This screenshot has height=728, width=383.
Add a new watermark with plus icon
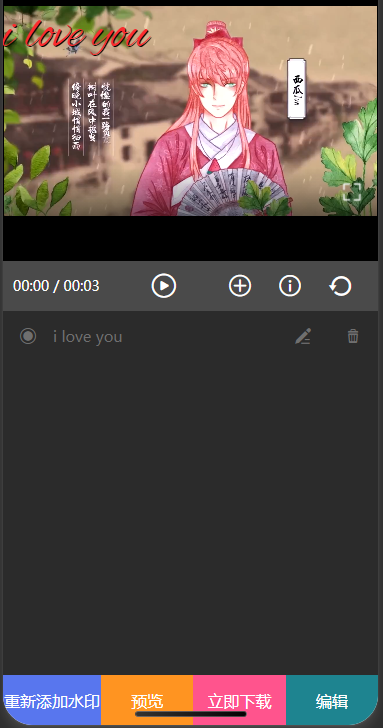[x=240, y=286]
